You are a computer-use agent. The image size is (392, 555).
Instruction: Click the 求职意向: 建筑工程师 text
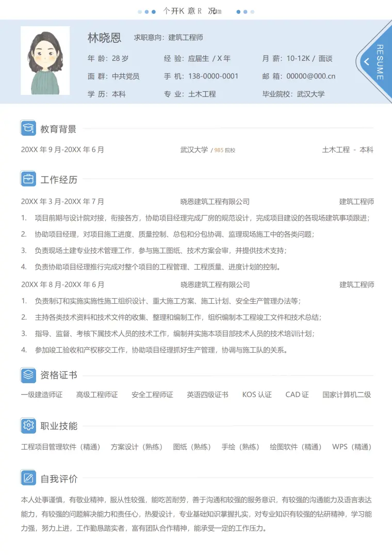coord(168,38)
